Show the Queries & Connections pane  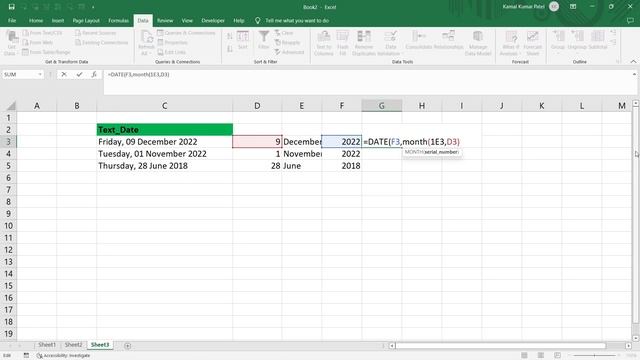(x=186, y=33)
